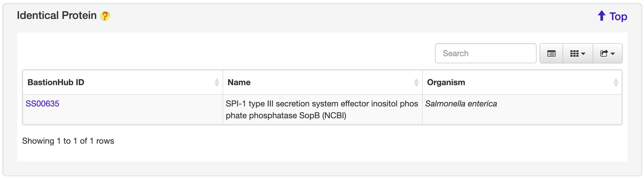Click the Identical Protein section heading
This screenshot has height=178, width=644.
click(57, 15)
